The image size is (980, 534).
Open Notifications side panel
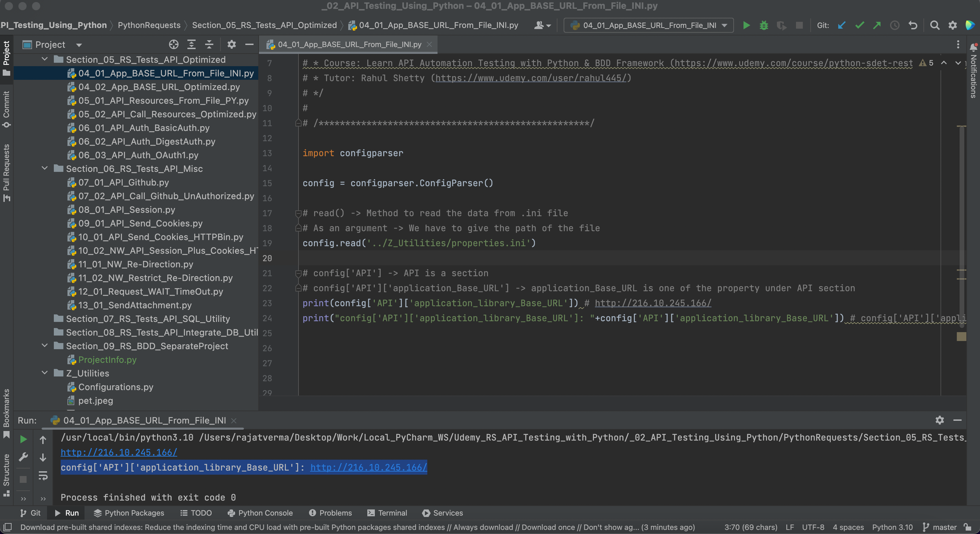[x=973, y=71]
